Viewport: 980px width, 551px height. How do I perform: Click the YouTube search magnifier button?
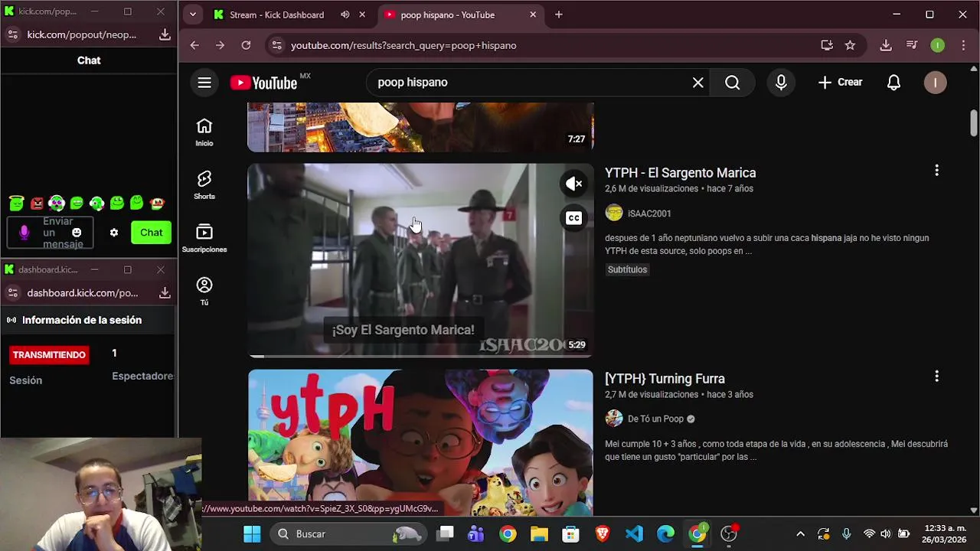point(733,83)
